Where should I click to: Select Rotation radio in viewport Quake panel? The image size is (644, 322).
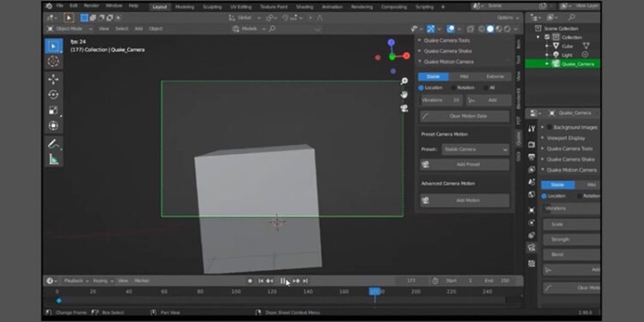453,88
